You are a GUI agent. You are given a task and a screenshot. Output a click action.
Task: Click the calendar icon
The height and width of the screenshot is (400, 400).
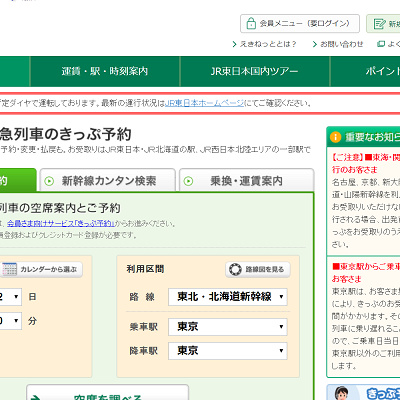(x=9, y=269)
